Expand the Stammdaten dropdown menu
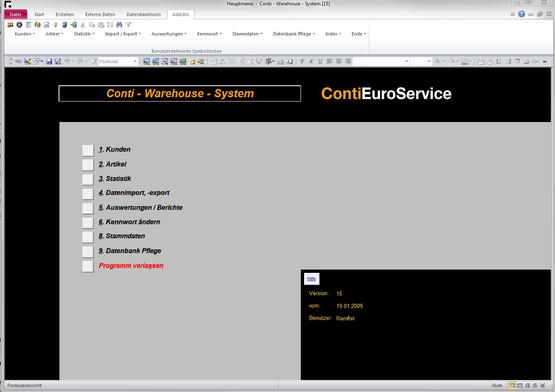 (x=247, y=34)
